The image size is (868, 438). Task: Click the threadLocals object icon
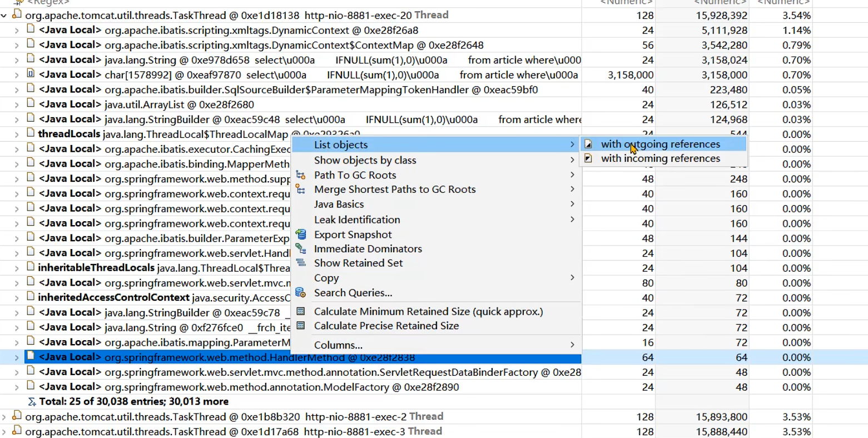[31, 133]
